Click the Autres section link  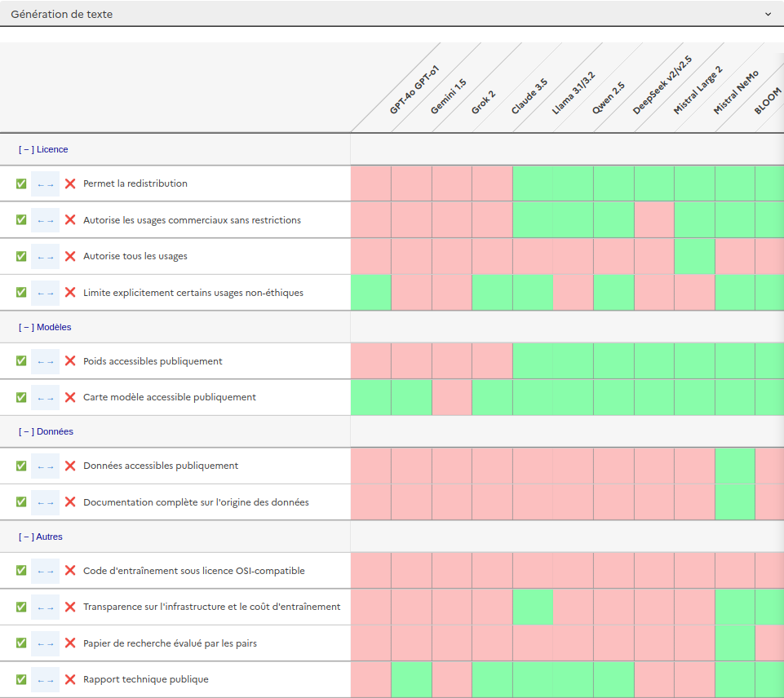(x=41, y=537)
